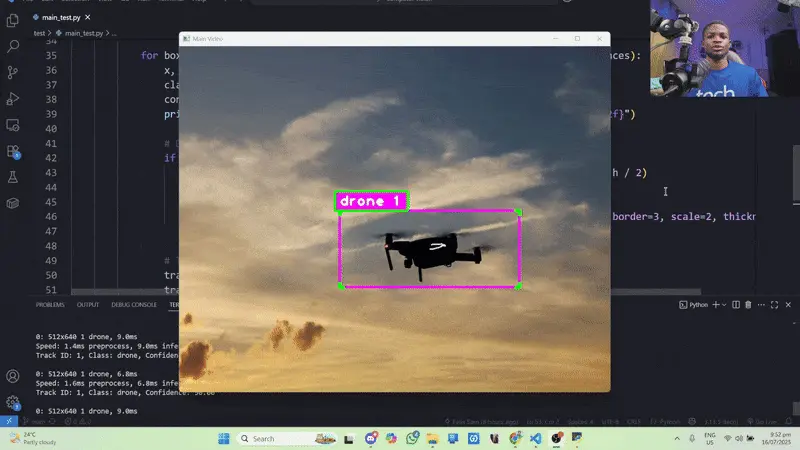Maximize the Main Video window
This screenshot has width=800, height=450.
[x=577, y=38]
